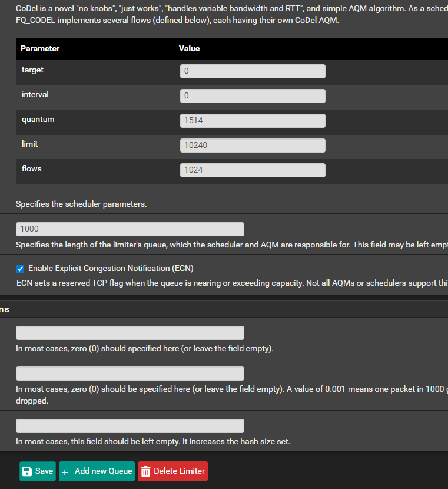448x489 pixels.
Task: Edit the flows field showing 1024
Action: (253, 170)
